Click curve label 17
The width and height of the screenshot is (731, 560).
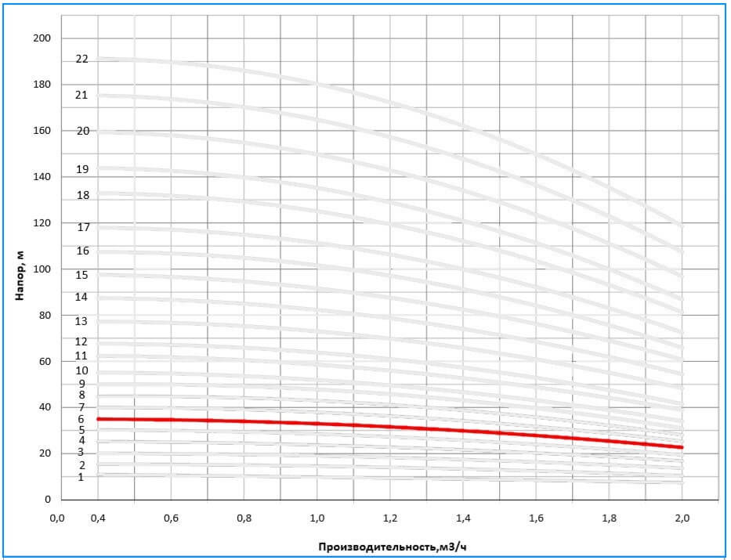click(83, 227)
